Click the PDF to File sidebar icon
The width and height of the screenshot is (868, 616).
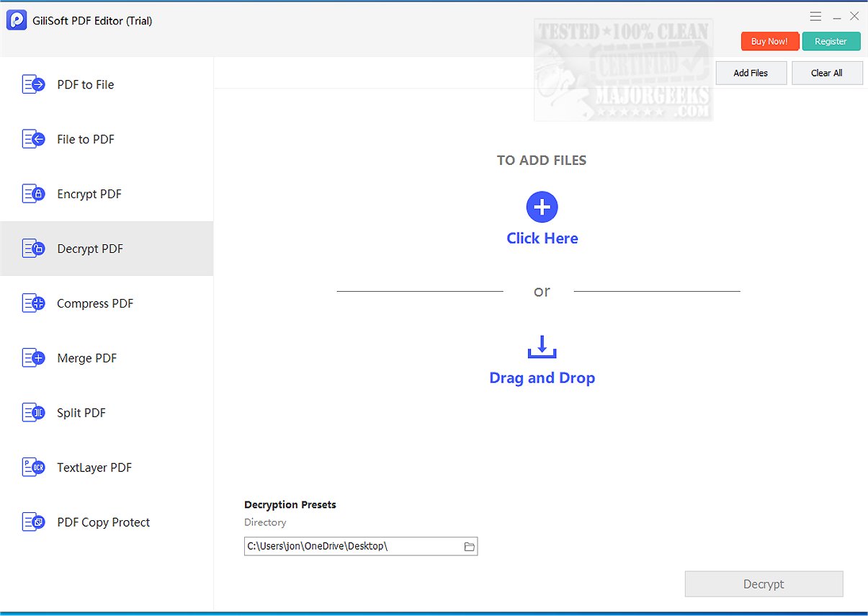34,84
